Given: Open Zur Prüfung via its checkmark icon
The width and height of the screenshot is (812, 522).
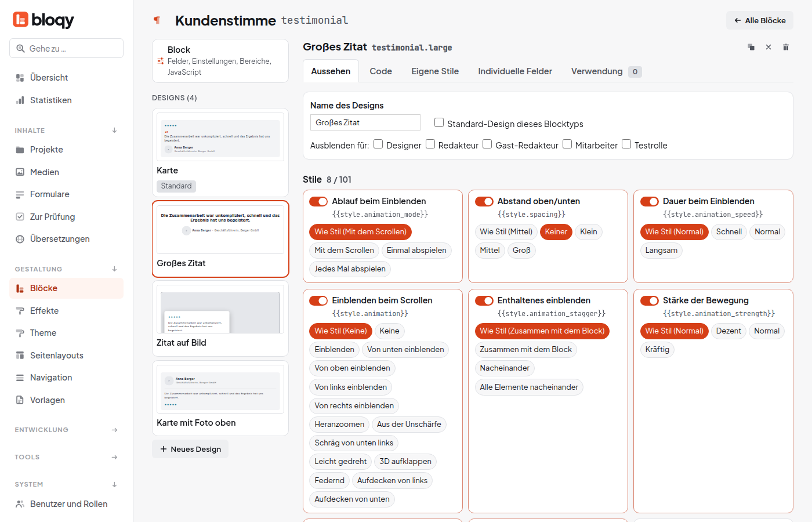Looking at the screenshot, I should pyautogui.click(x=20, y=217).
